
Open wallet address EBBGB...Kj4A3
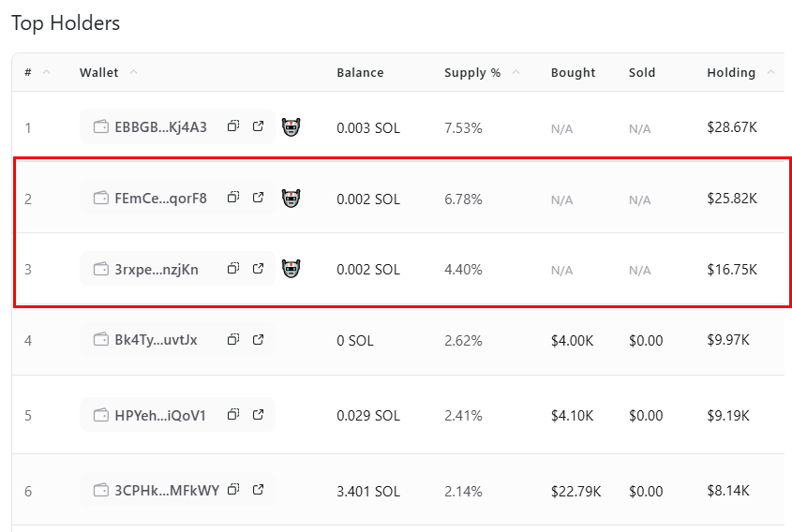coord(160,127)
